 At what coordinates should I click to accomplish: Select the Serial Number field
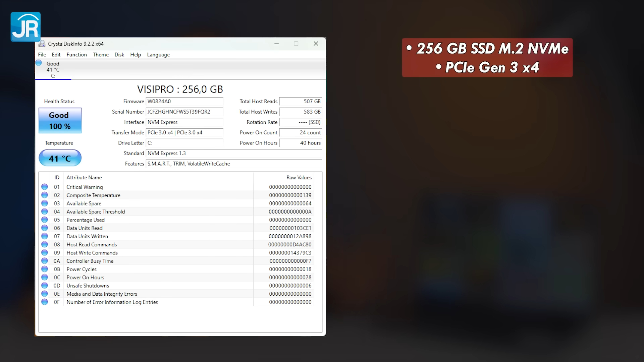(184, 112)
